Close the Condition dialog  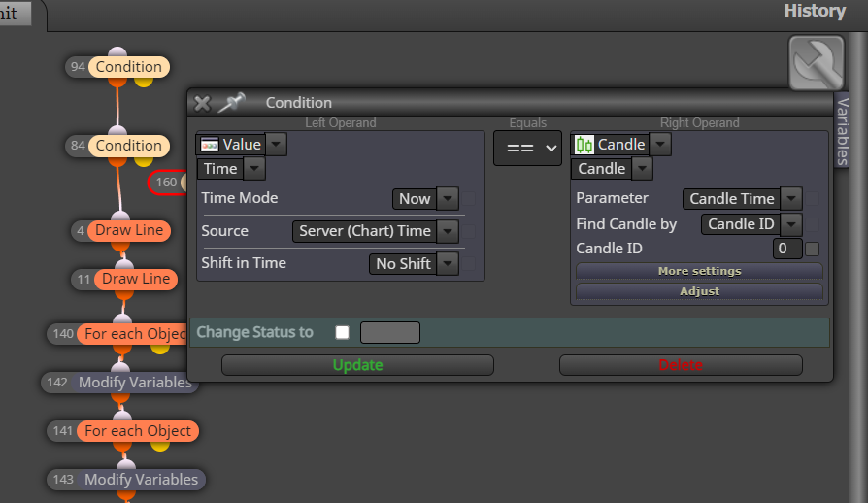pos(202,103)
